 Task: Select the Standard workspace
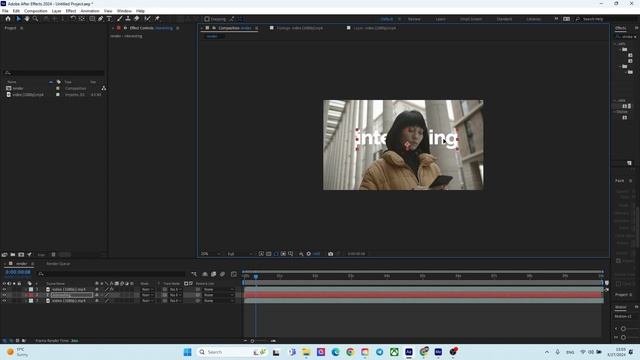point(504,19)
